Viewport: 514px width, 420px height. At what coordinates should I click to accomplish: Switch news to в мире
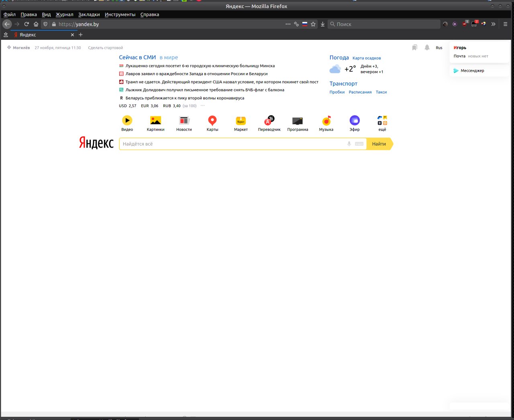click(x=169, y=57)
